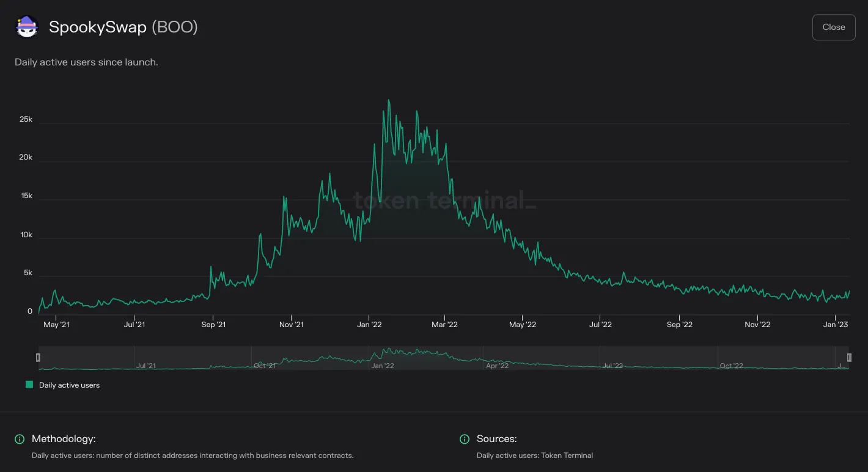The width and height of the screenshot is (868, 472).
Task: Click the Nov '22 x-axis label
Action: [757, 325]
